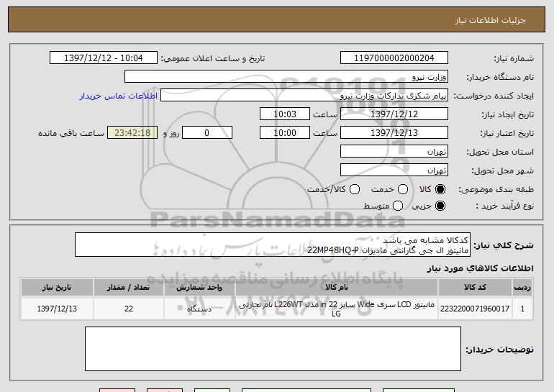The width and height of the screenshot is (554, 392).
Task: Click product code cell 2232200071960017
Action: click(x=475, y=309)
